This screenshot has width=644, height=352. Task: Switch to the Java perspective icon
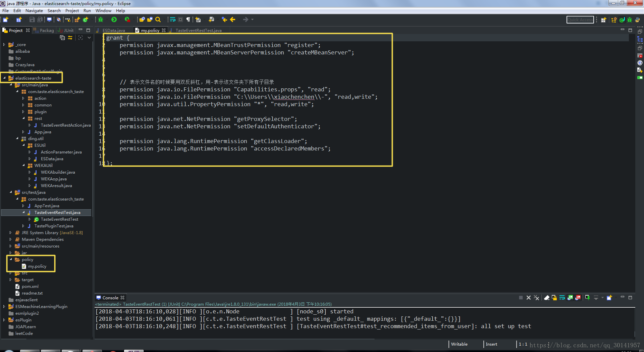pyautogui.click(x=622, y=20)
